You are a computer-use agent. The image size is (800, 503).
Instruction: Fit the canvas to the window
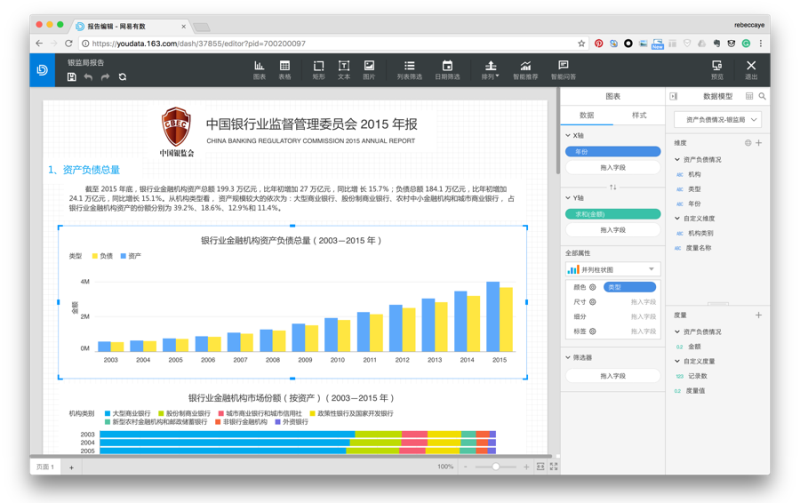point(540,467)
